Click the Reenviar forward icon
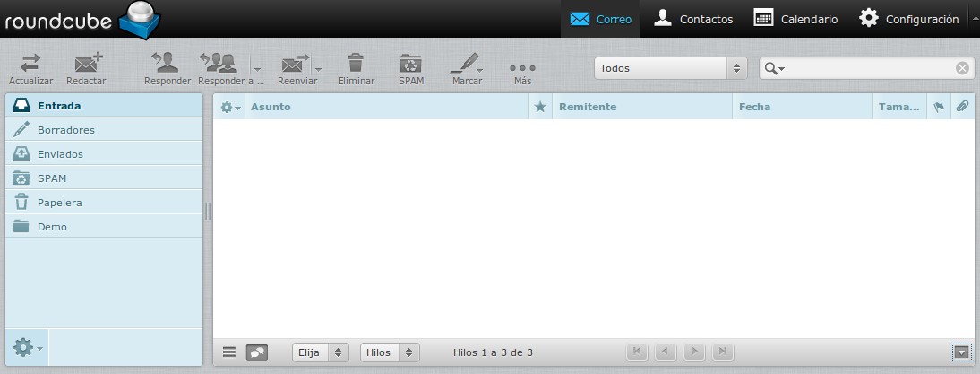This screenshot has width=980, height=374. (294, 64)
